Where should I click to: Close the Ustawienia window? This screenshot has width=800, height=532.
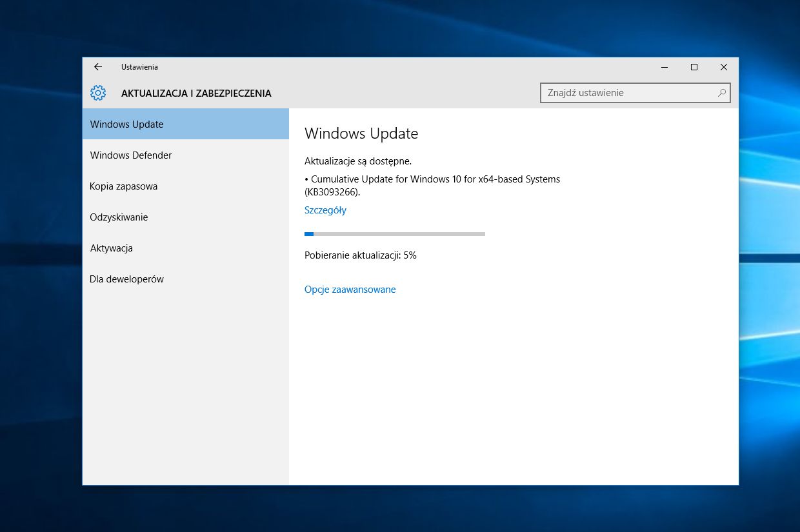click(724, 67)
